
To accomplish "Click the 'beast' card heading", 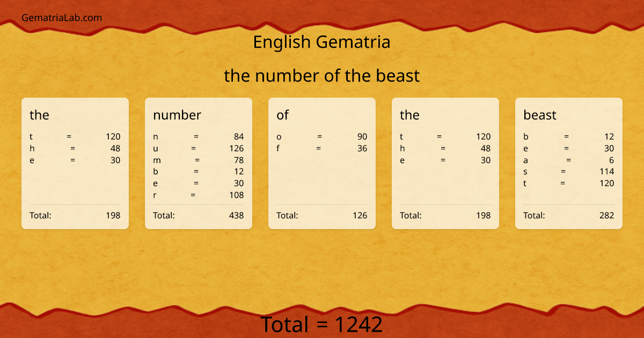I will 540,115.
